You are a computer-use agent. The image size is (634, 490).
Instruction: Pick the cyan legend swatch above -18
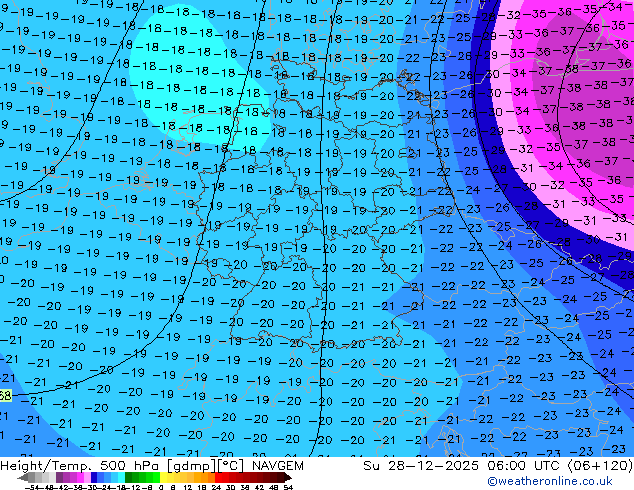click(121, 477)
